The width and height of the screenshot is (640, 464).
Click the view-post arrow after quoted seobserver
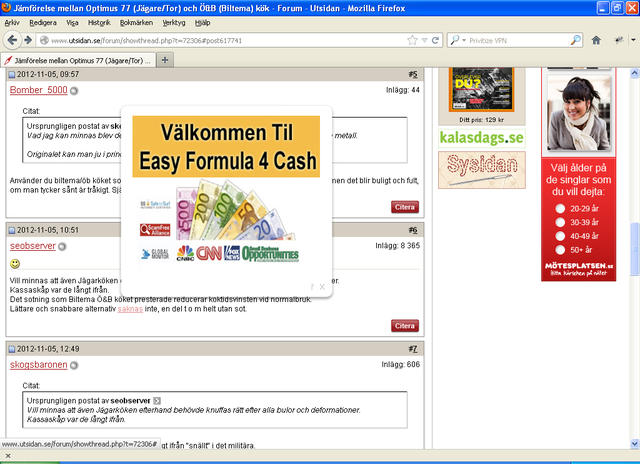click(157, 401)
